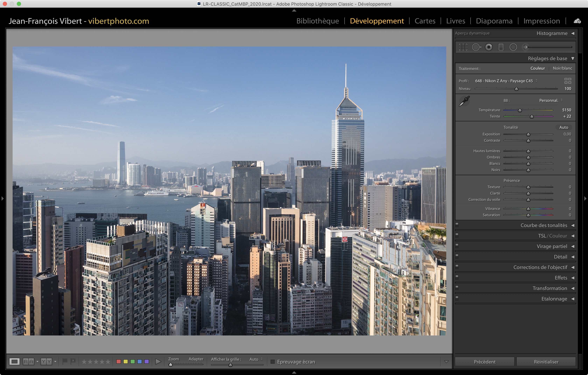Select the Crop Overlay tool
The width and height of the screenshot is (588, 375).
tap(463, 47)
